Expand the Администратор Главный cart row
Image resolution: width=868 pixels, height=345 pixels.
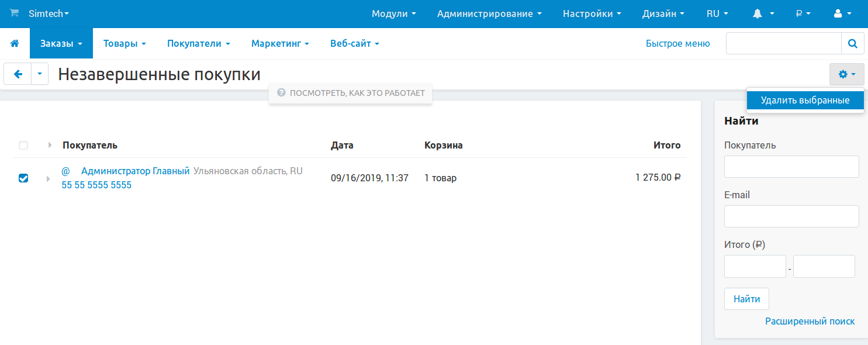tap(49, 178)
